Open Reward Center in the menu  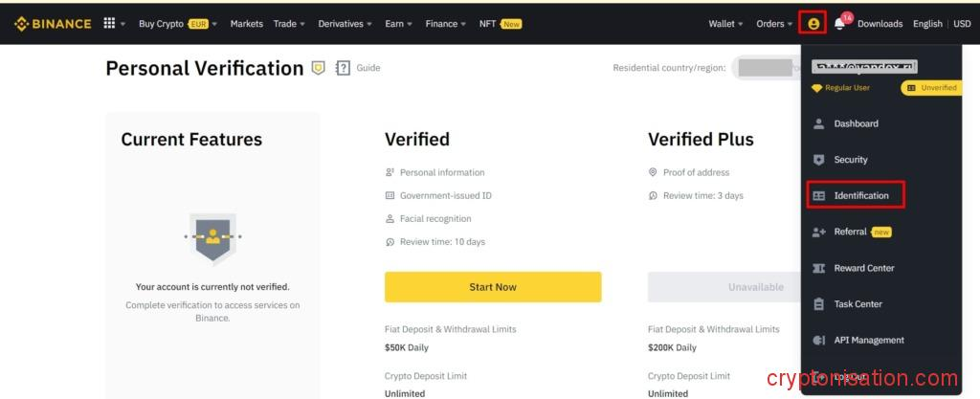point(863,268)
